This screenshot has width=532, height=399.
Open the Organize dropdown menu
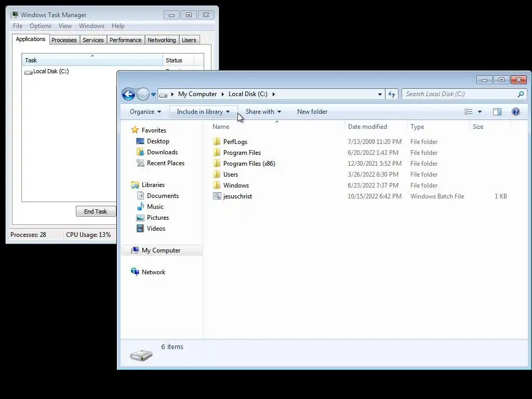[145, 112]
